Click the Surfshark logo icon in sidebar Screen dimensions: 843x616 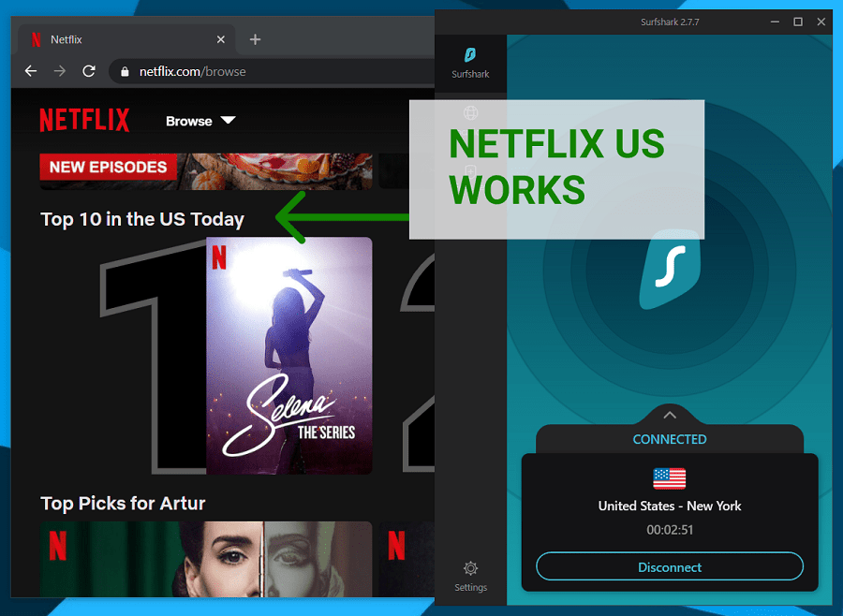click(470, 55)
